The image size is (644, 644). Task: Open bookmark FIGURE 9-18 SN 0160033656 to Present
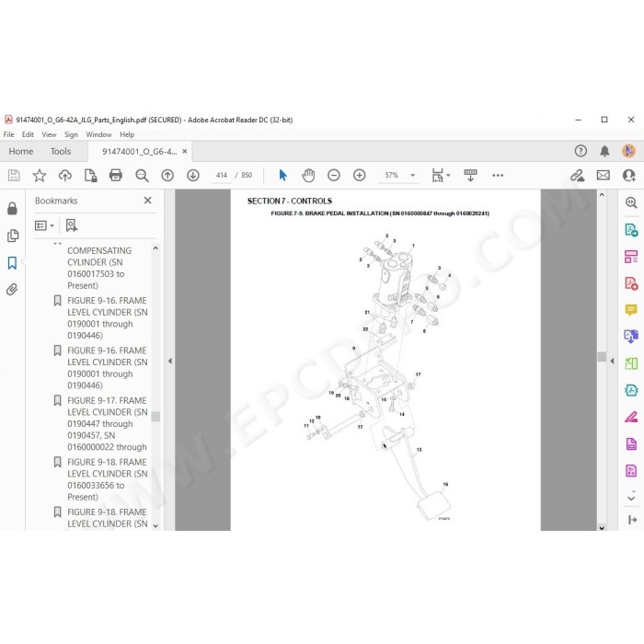[x=108, y=479]
